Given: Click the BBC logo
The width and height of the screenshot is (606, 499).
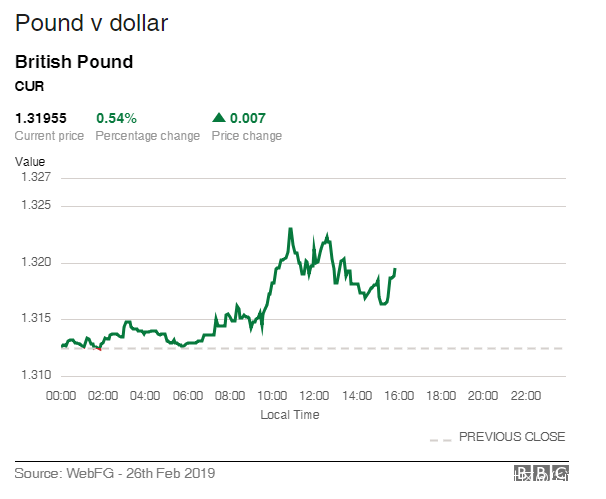Looking at the screenshot, I should click(542, 474).
